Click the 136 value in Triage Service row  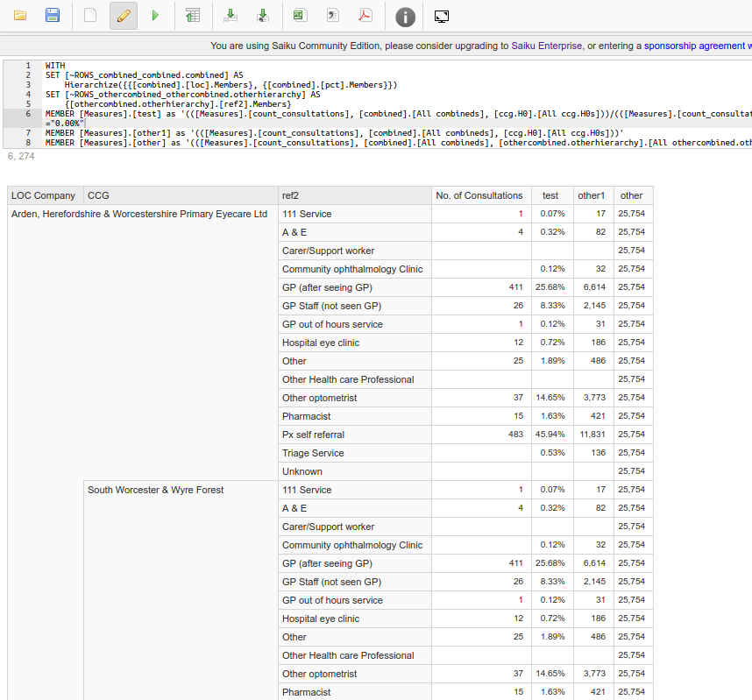pos(598,453)
